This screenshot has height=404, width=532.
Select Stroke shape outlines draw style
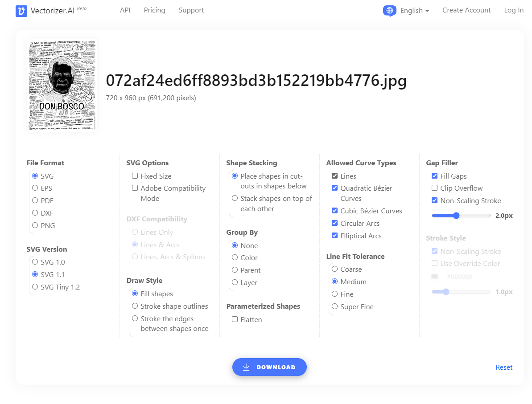pos(135,306)
